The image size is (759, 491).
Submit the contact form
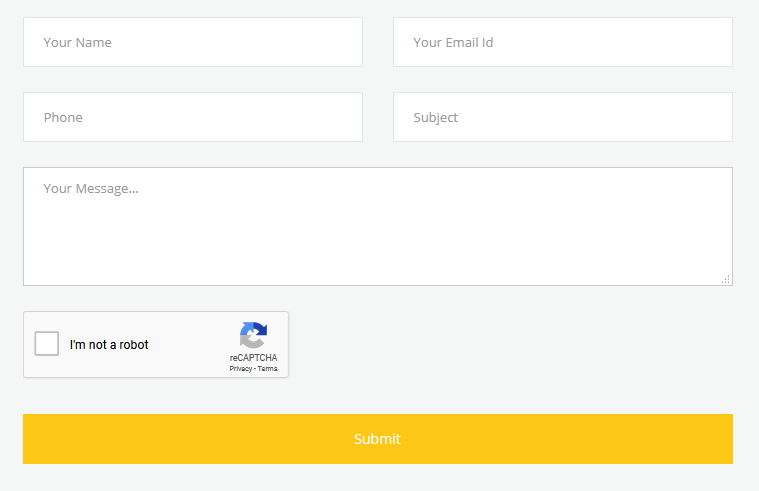(x=378, y=439)
